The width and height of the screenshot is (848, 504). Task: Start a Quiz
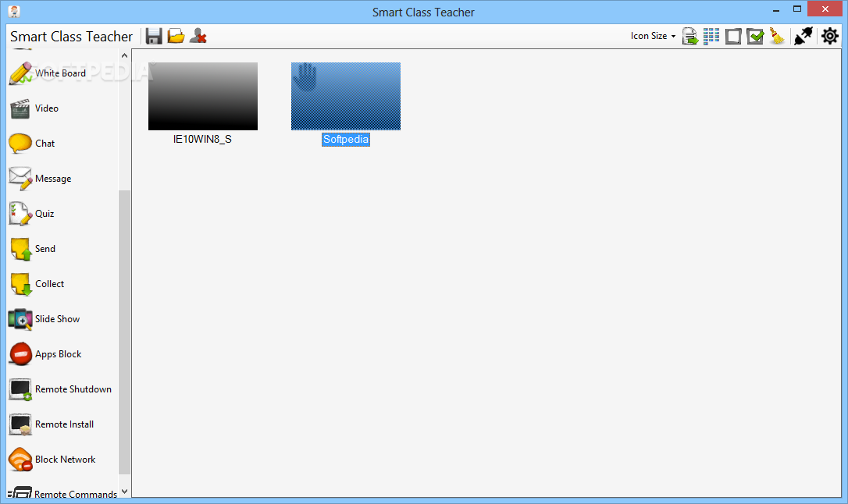(x=32, y=214)
